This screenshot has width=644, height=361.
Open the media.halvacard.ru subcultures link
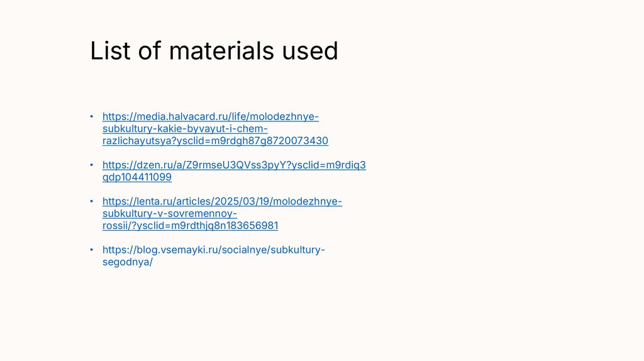[x=210, y=117]
